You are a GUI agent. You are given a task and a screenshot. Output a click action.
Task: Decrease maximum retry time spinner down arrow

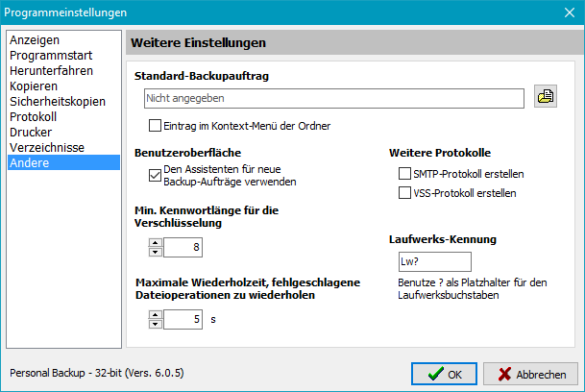[155, 324]
